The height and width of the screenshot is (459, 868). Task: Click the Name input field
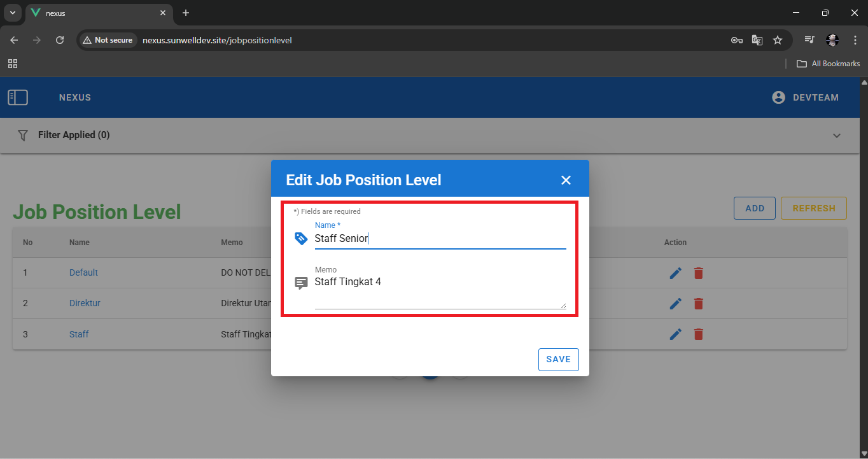point(439,239)
